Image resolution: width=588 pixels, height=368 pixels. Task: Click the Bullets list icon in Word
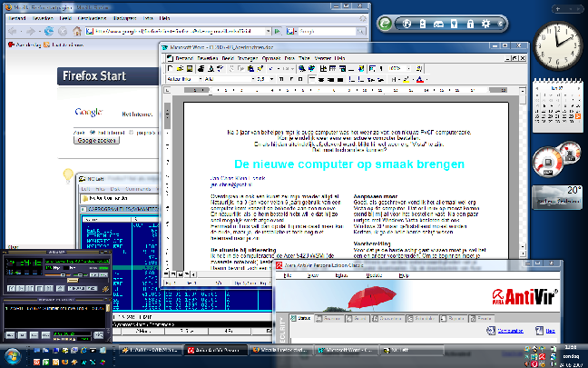pos(361,79)
